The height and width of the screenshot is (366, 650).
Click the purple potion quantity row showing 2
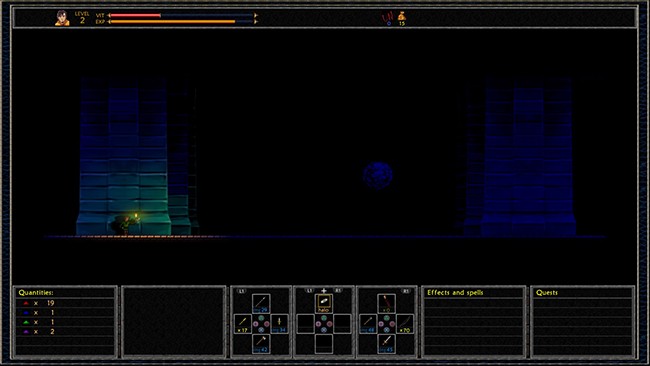point(65,332)
